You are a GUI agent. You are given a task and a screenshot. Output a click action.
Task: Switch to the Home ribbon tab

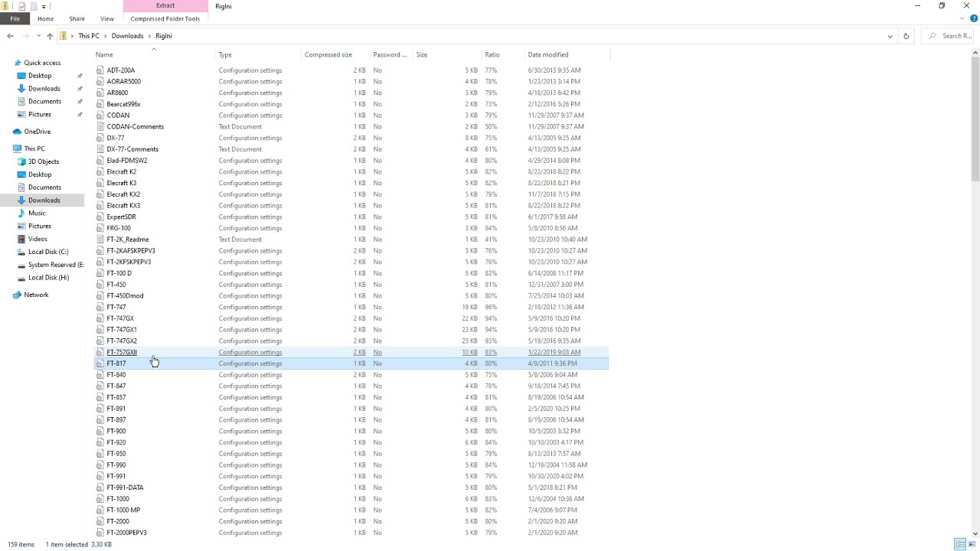click(x=45, y=18)
